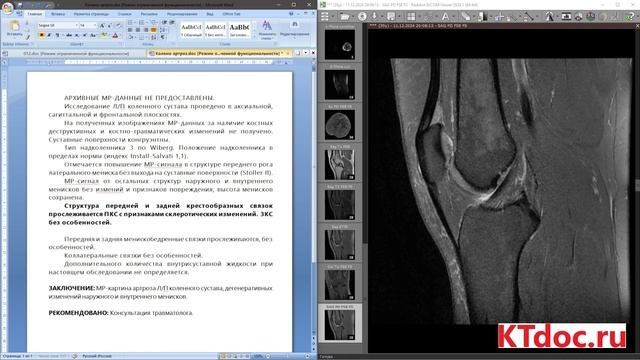The width and height of the screenshot is (640, 360).
Task: Click the Shrink Font icon
Action: [x=109, y=25]
